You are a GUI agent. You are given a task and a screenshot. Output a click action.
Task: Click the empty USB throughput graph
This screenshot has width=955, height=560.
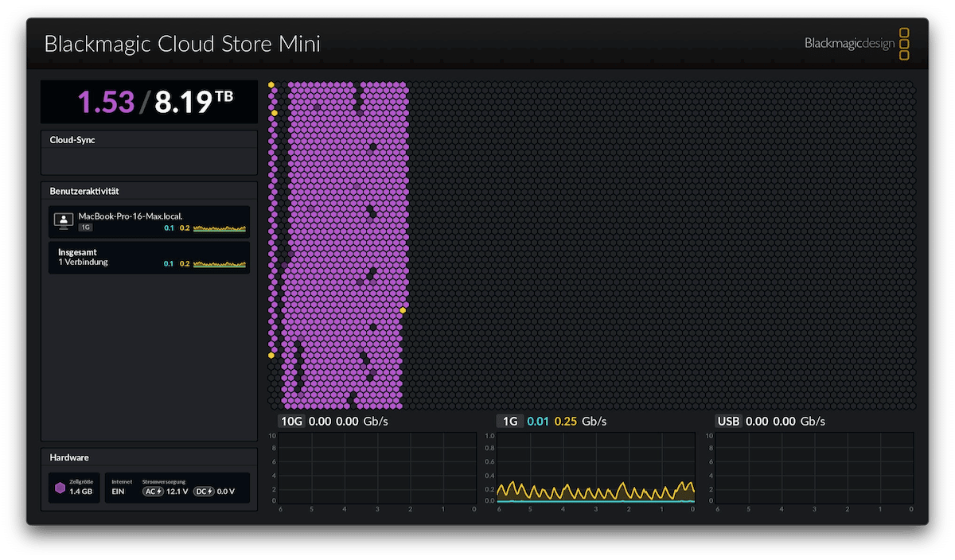[813, 468]
